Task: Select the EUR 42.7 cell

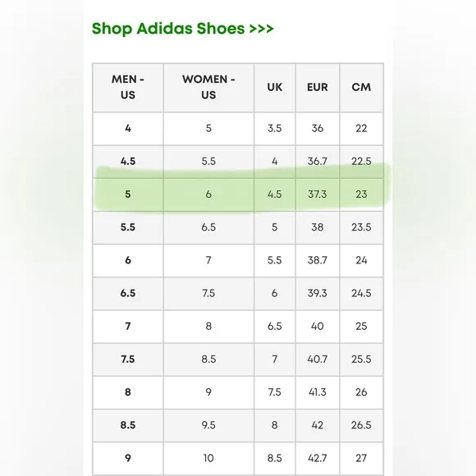Action: click(318, 458)
